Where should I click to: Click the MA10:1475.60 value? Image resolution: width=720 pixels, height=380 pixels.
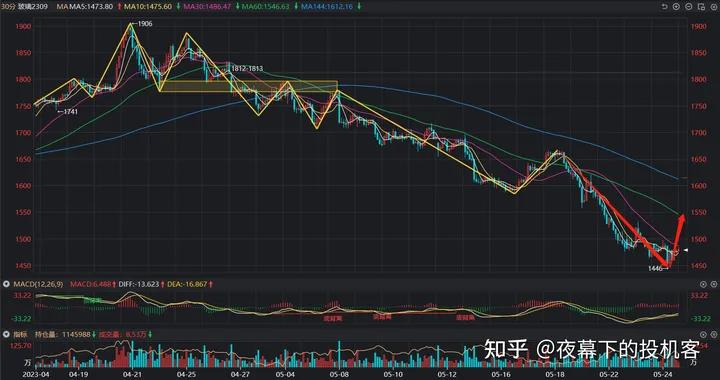[148, 6]
